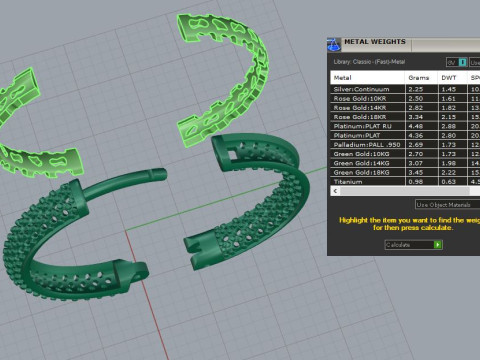This screenshot has width=480, height=360.
Task: Click the 3.45 grams value
Action: tap(416, 173)
